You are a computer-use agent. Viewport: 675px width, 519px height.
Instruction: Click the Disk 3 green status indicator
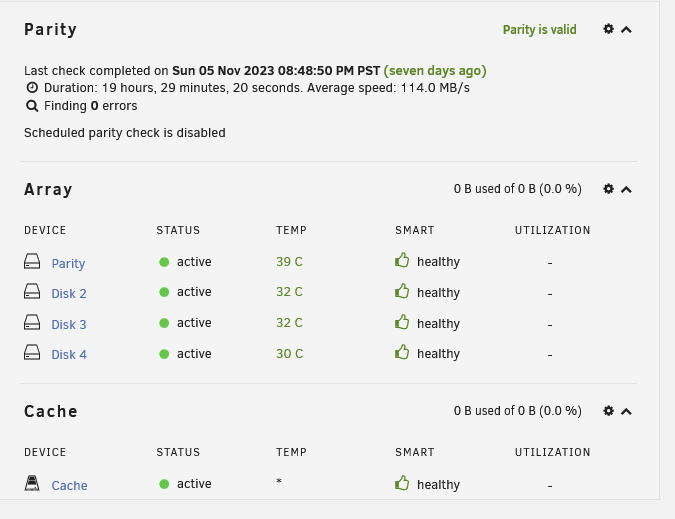pos(164,323)
